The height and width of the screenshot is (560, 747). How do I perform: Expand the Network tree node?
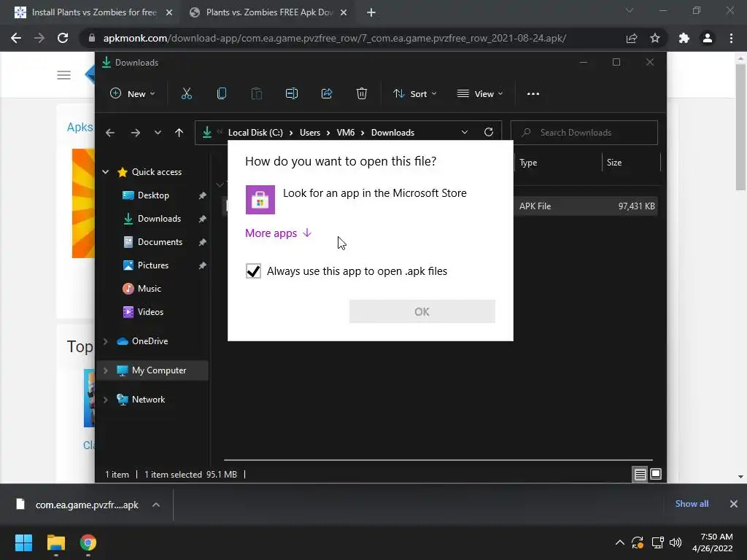tap(105, 400)
